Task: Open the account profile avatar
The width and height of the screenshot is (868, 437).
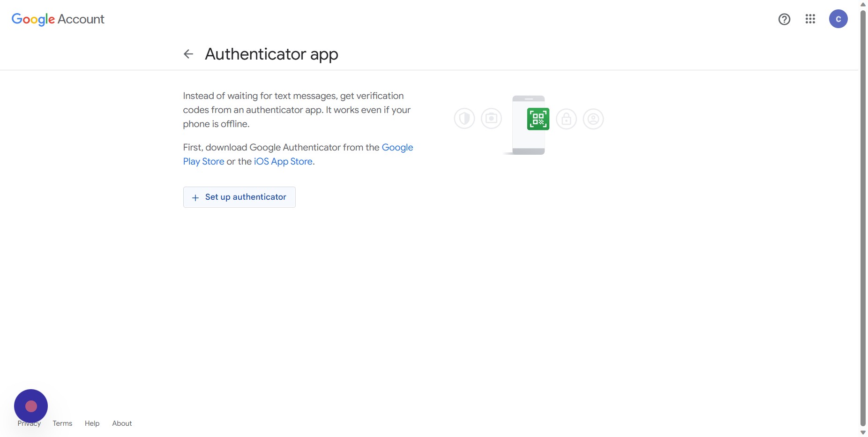Action: pyautogui.click(x=838, y=19)
